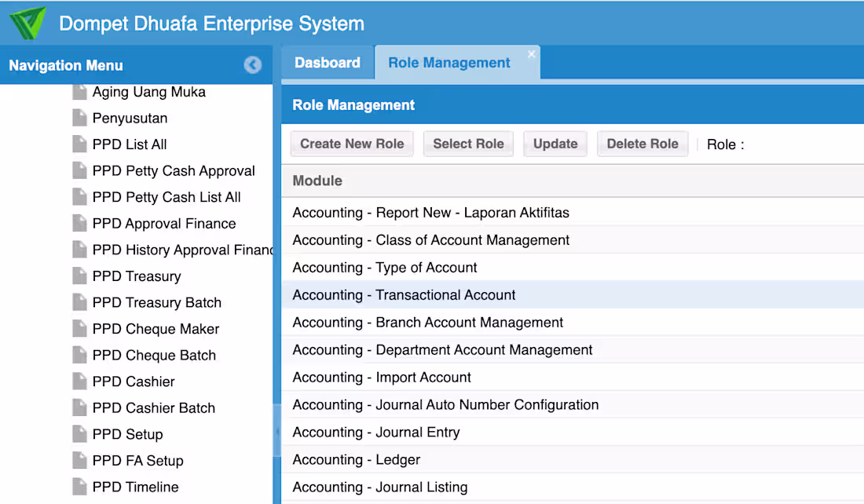Open PPD List All menu item
Screen dimensions: 864x504
130,144
